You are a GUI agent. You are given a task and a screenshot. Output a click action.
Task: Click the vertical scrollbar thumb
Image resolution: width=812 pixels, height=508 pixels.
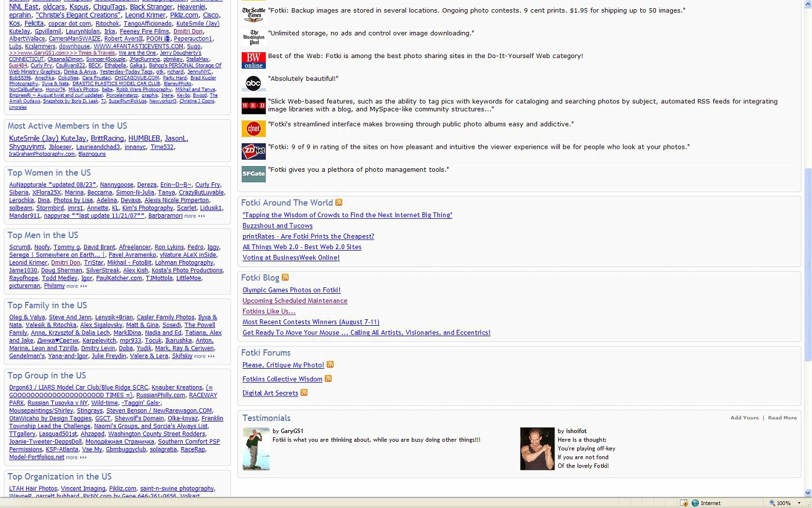(x=807, y=265)
